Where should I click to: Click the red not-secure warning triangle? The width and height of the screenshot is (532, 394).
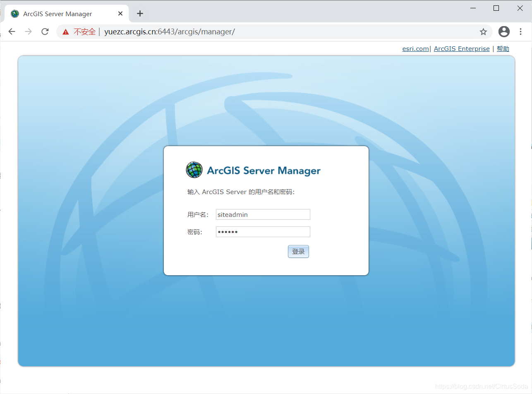[66, 32]
